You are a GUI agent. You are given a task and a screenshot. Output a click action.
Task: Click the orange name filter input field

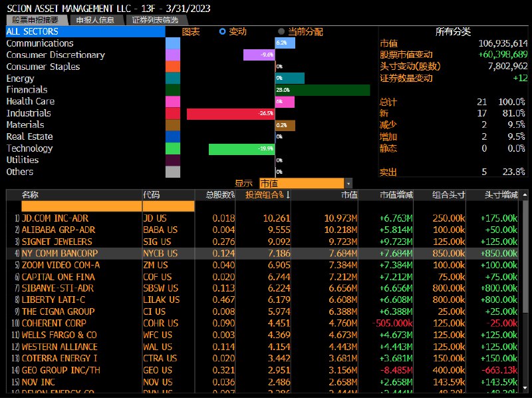[81, 206]
